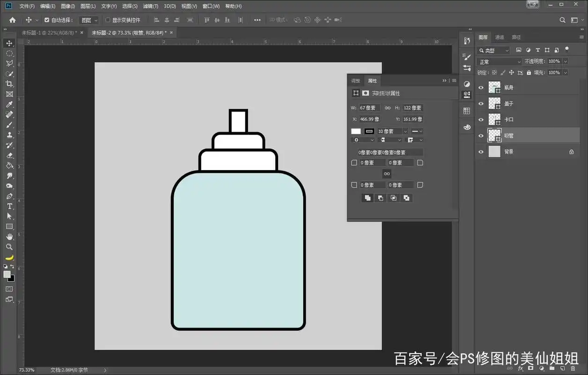Screen dimensions: 588x375
Task: Hide the 背景 layer visibility eye
Action: pos(481,151)
